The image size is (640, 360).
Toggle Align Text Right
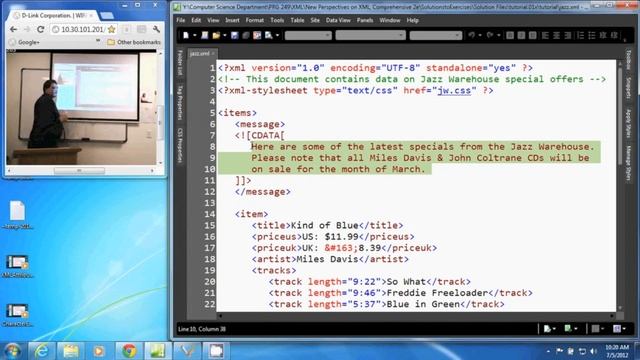point(567,36)
